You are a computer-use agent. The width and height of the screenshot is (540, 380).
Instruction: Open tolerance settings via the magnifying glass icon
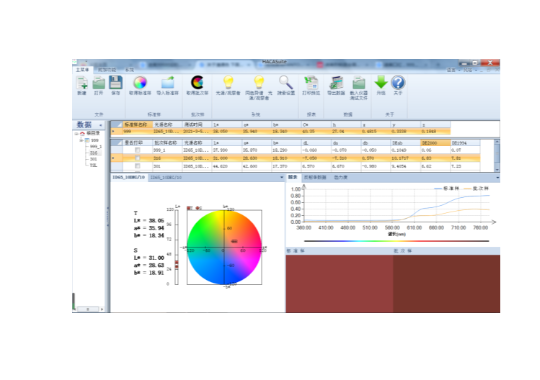coord(286,83)
